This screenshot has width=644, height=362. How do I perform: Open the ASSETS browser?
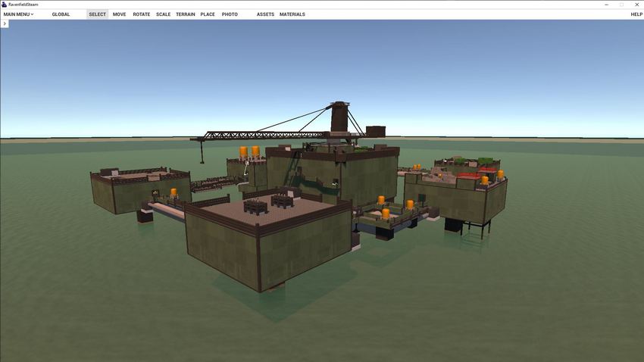(265, 14)
